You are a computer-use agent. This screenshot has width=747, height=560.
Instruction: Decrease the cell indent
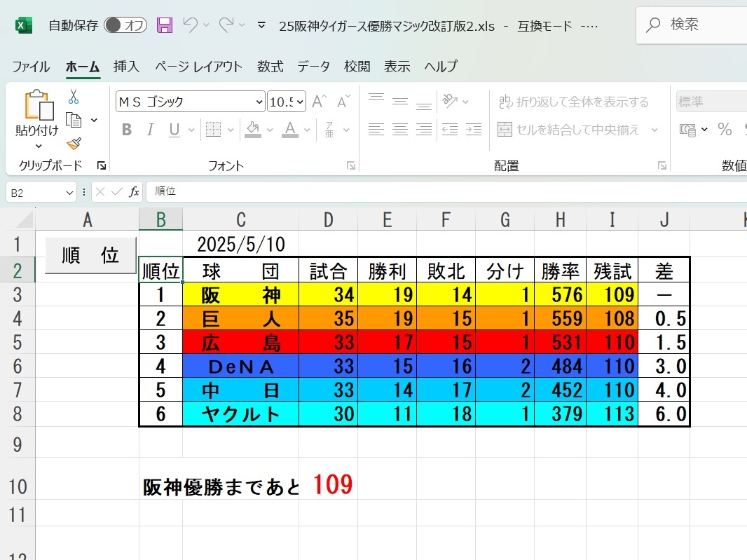[450, 129]
